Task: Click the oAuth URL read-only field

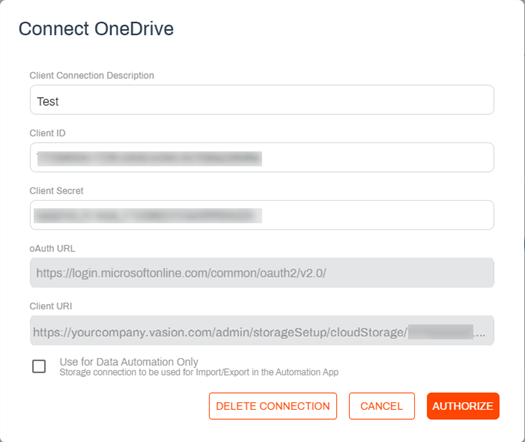Action: 262,273
